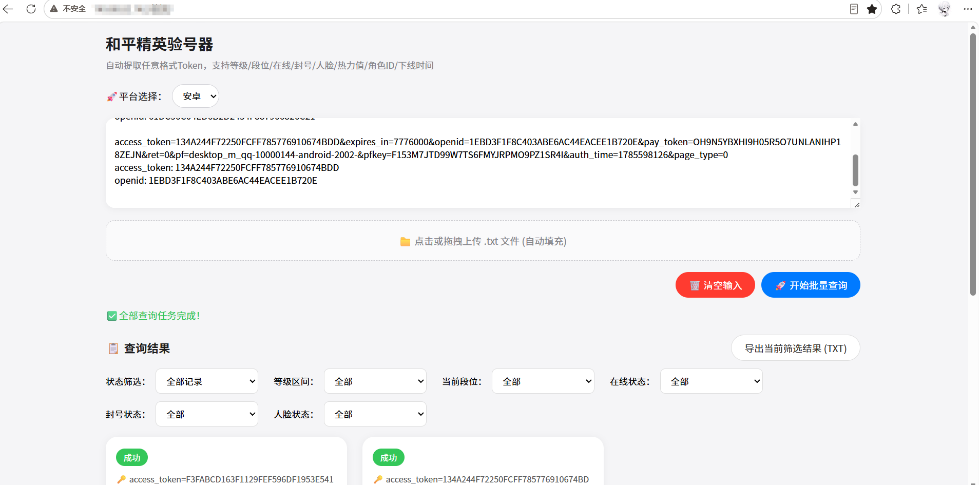The image size is (980, 485).
Task: Click the bookmark star icon in address bar
Action: click(872, 9)
